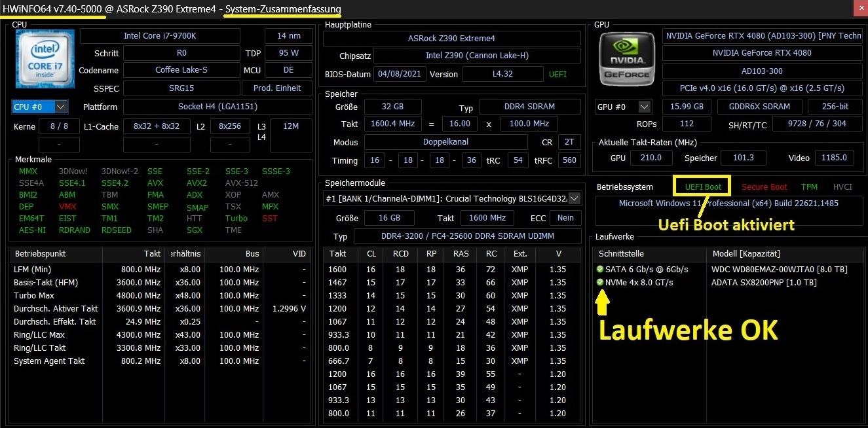Click the Doppelkanal mode field
Viewport: 868px width, 428px height.
coord(445,142)
